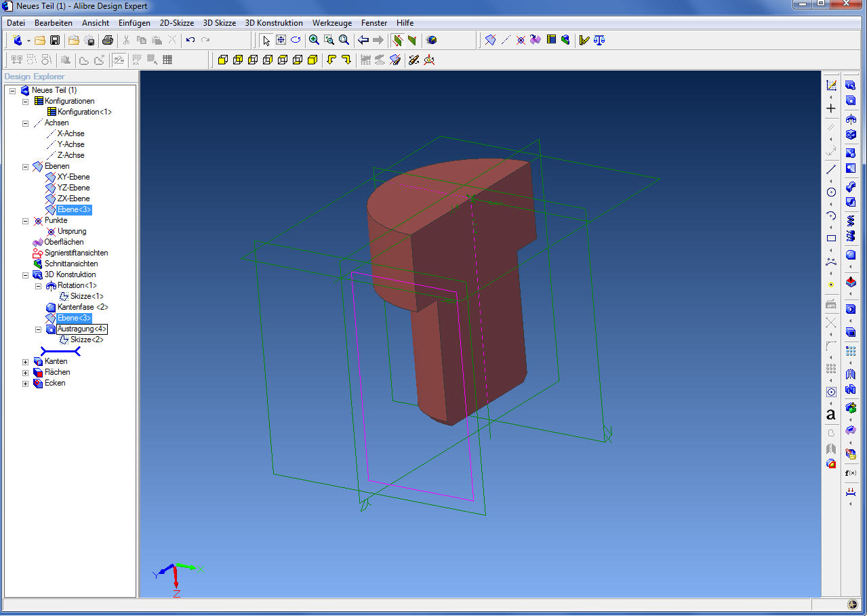Screen dimensions: 867x616
Task: Activate the Select arrow tool
Action: click(266, 40)
